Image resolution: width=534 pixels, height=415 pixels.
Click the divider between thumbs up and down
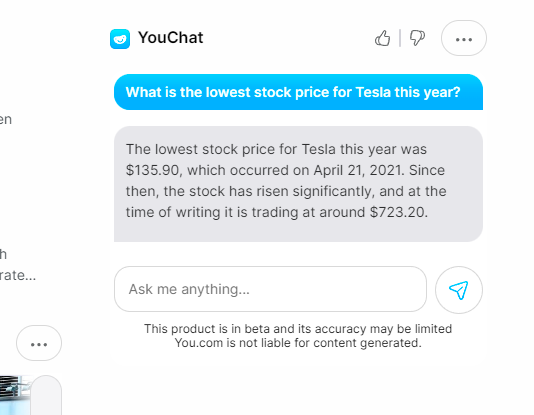pos(400,38)
